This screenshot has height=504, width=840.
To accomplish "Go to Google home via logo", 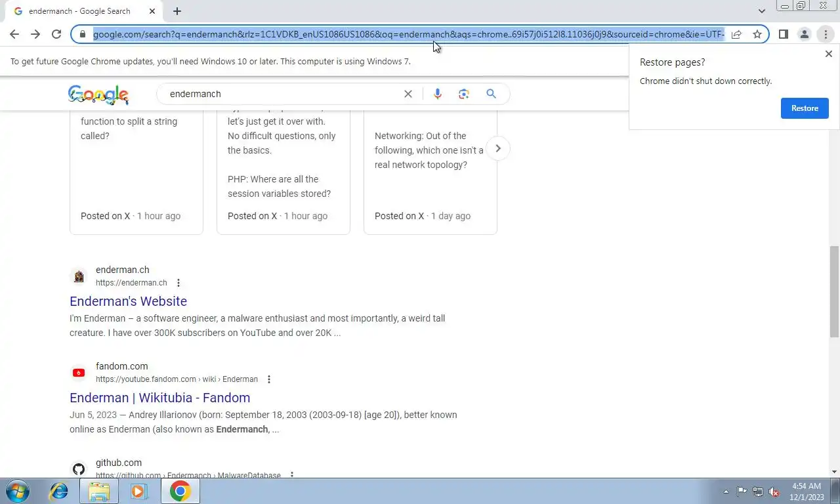I will (98, 94).
